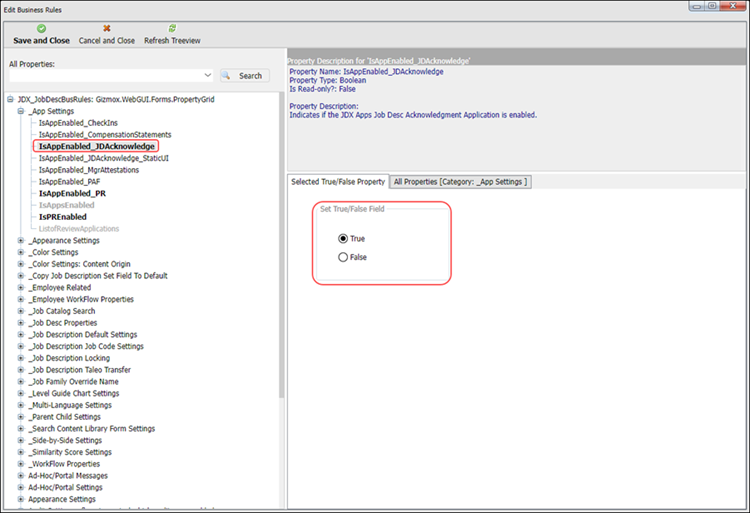The height and width of the screenshot is (513, 750).
Task: Open the All Properties dropdown arrow
Action: 207,76
